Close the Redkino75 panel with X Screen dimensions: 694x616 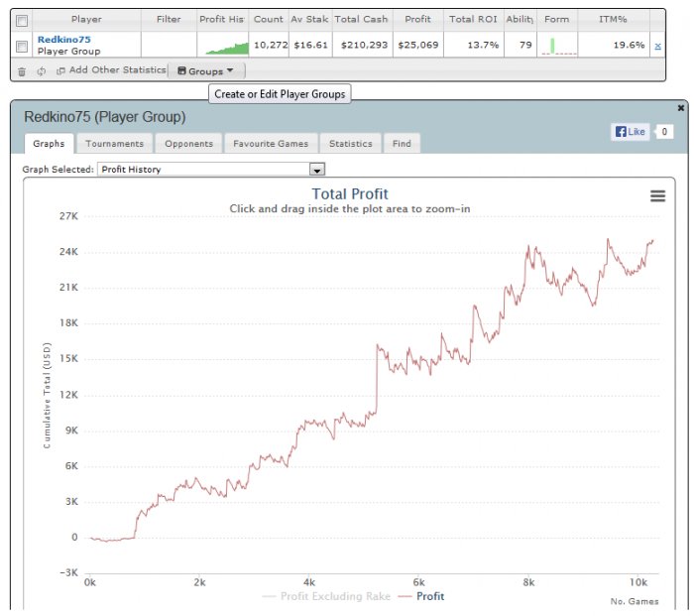681,107
